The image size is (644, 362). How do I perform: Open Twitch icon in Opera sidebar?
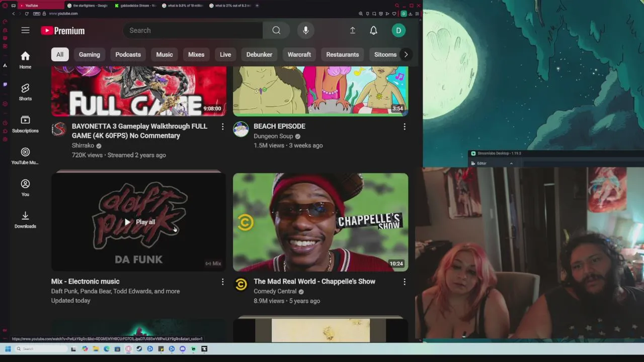coord(5,84)
